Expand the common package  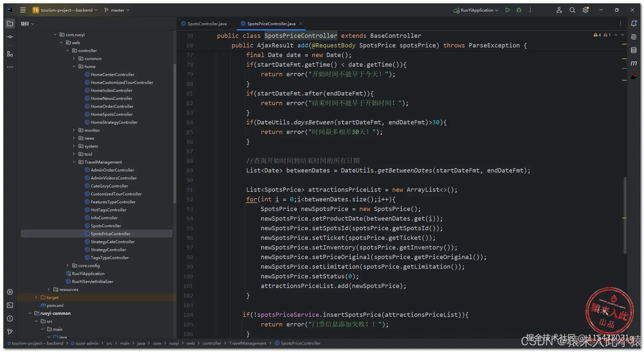[x=74, y=58]
